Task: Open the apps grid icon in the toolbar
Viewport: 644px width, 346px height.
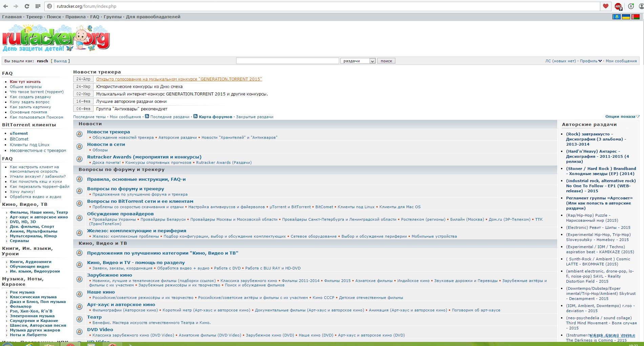Action: [x=38, y=6]
